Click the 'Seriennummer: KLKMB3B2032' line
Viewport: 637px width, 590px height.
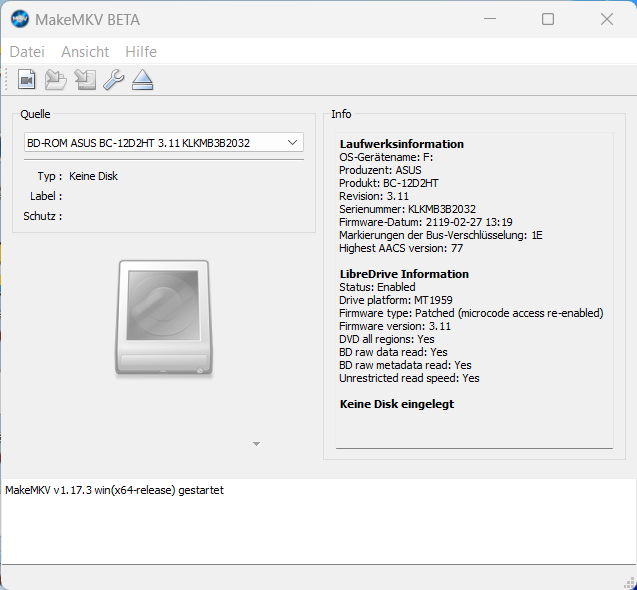[407, 209]
